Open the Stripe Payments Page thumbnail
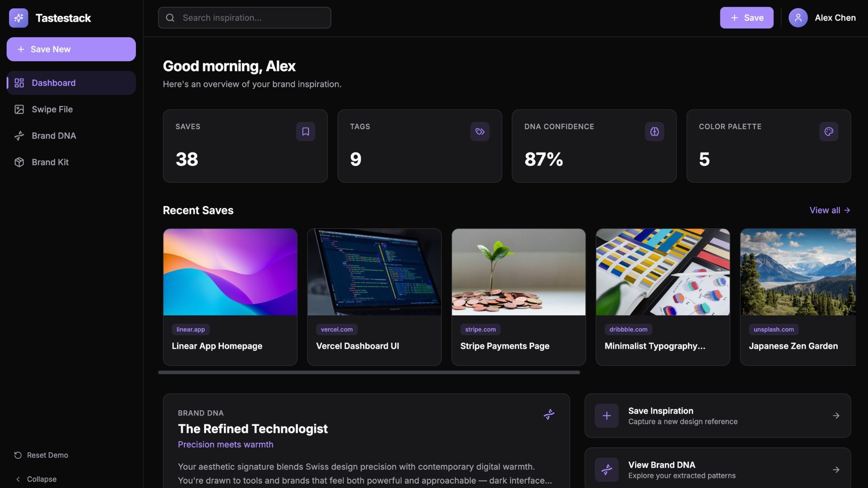 pyautogui.click(x=518, y=272)
